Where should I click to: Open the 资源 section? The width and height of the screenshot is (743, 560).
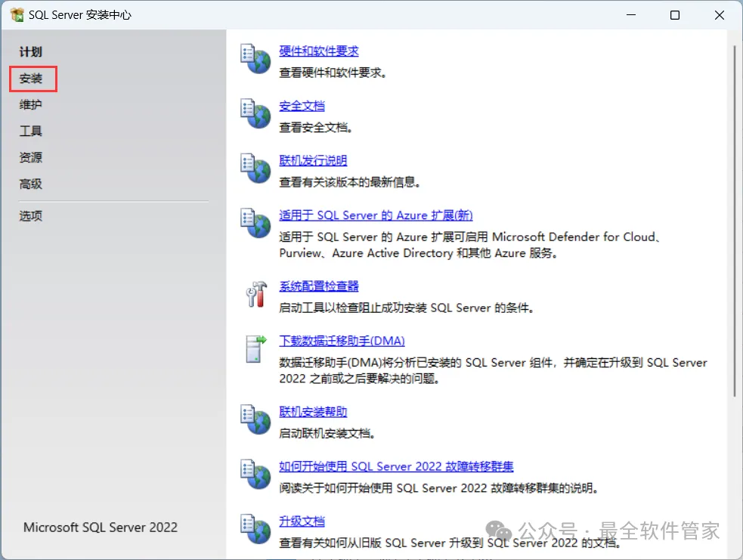(x=31, y=157)
